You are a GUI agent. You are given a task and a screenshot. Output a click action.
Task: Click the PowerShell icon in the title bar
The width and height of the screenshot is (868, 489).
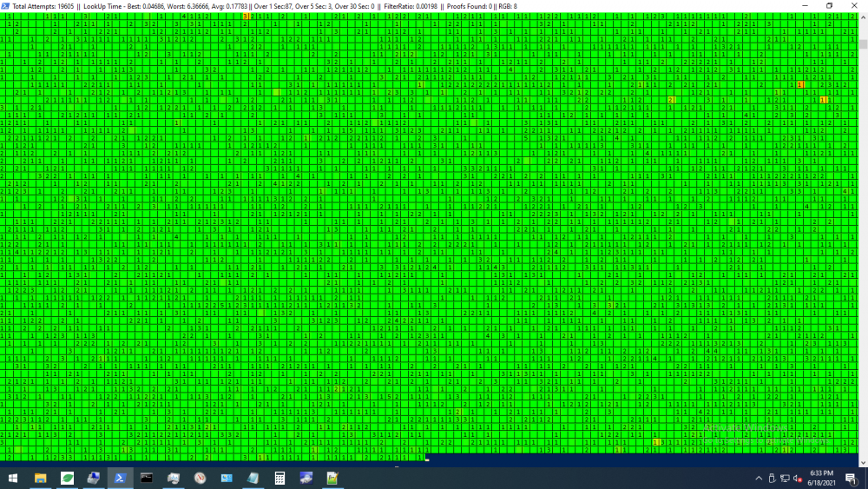(x=5, y=6)
